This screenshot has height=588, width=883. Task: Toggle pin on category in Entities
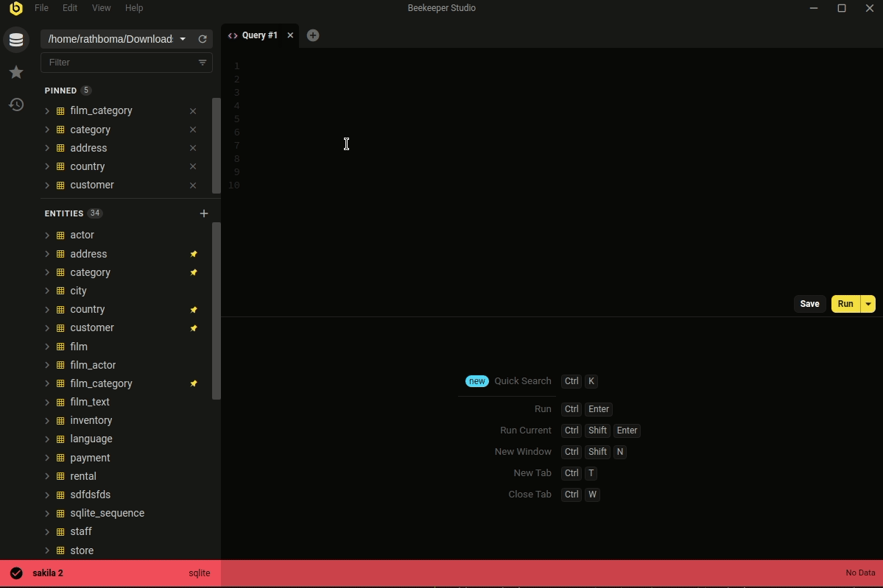pyautogui.click(x=194, y=272)
